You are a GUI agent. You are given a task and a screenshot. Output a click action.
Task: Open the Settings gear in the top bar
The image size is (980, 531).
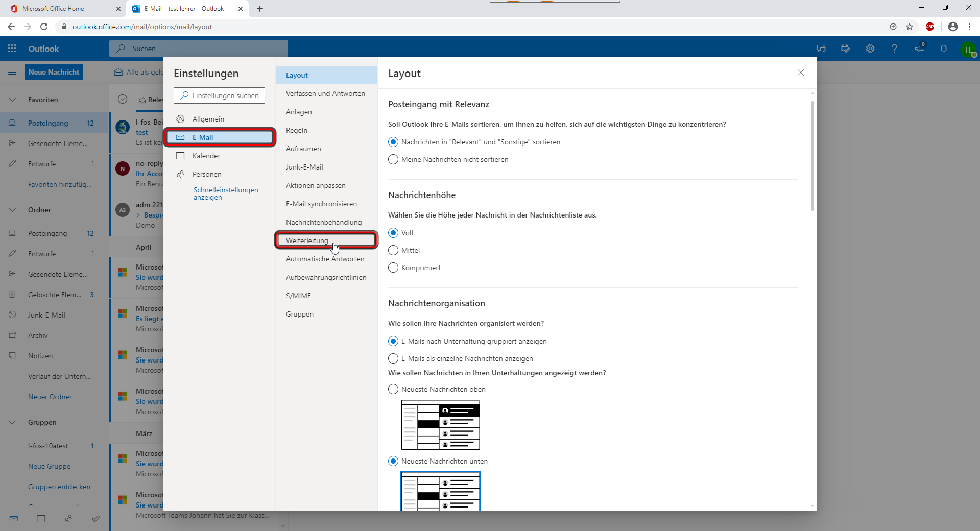click(x=870, y=49)
